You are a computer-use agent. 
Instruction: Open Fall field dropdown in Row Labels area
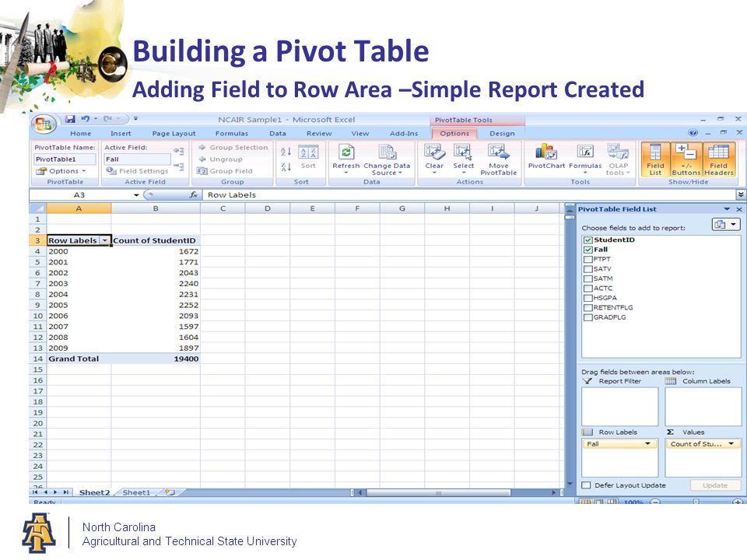click(x=647, y=444)
